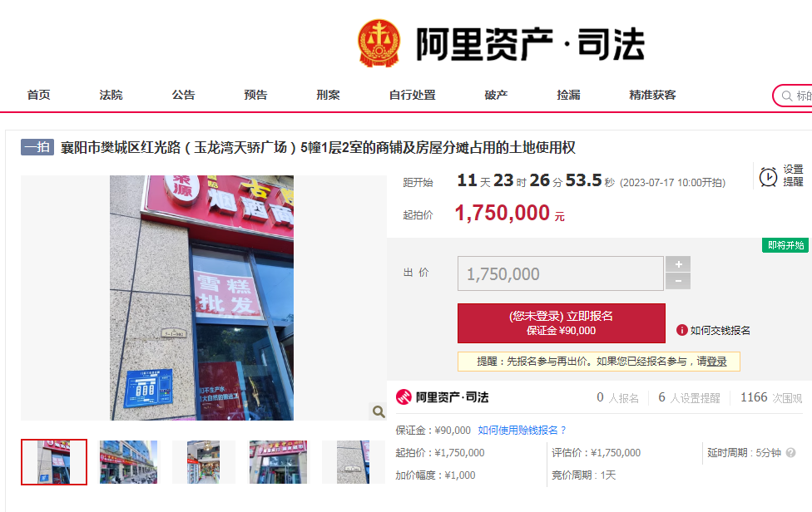The image size is (812, 512).
Task: Click the search magnifier icon in the search box
Action: click(x=787, y=96)
